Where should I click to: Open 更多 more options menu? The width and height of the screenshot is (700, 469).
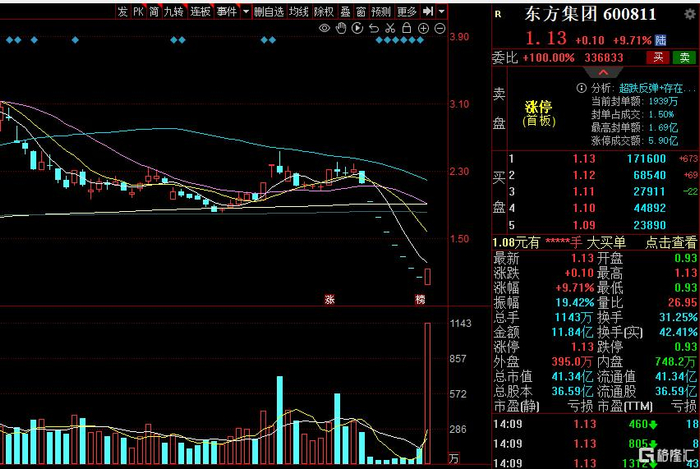[407, 12]
